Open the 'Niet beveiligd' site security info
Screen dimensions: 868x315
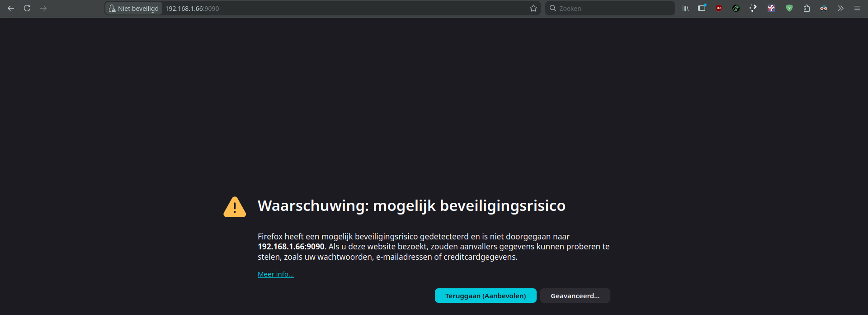pyautogui.click(x=134, y=8)
